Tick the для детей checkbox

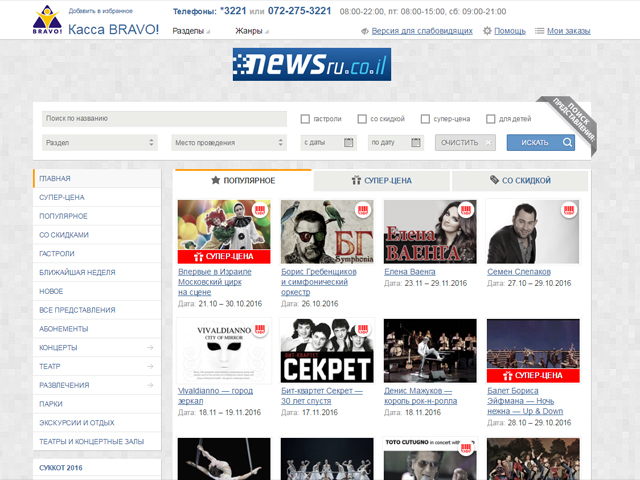(x=490, y=119)
